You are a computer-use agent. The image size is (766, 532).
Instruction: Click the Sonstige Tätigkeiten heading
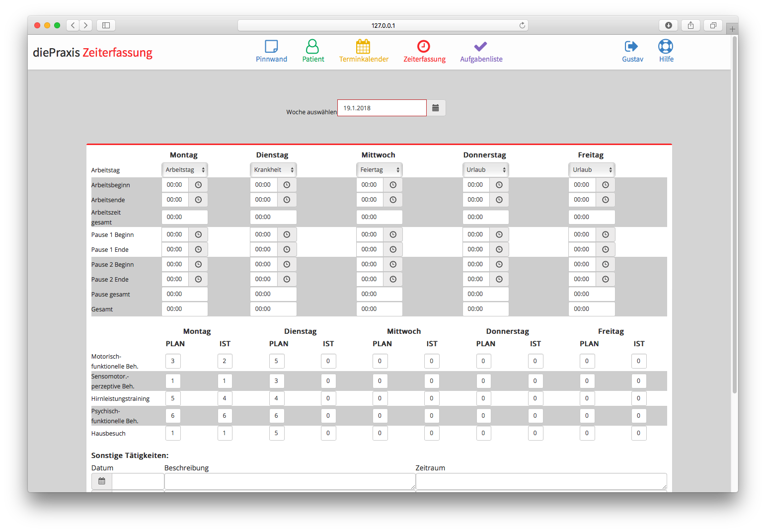click(x=130, y=456)
